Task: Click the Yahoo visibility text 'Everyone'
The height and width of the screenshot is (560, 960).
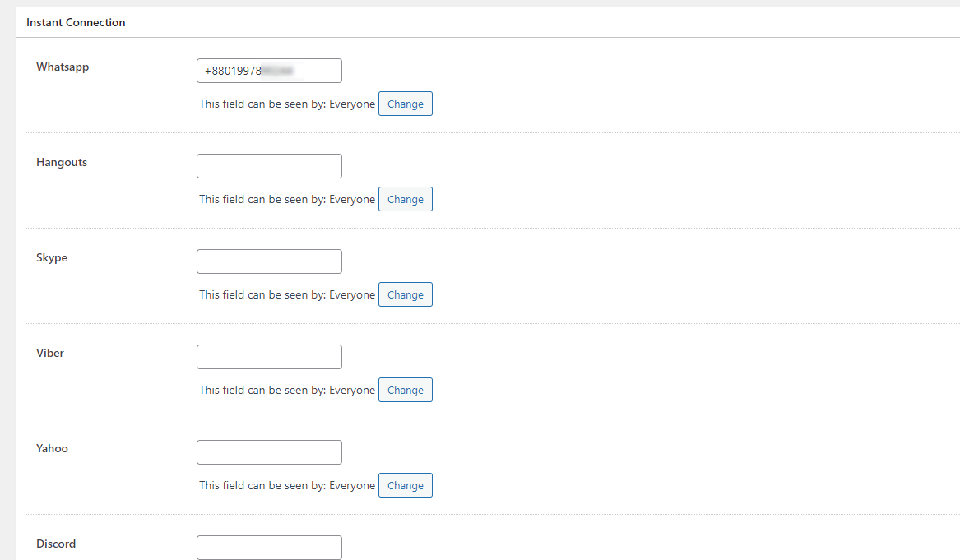Action: pyautogui.click(x=352, y=486)
